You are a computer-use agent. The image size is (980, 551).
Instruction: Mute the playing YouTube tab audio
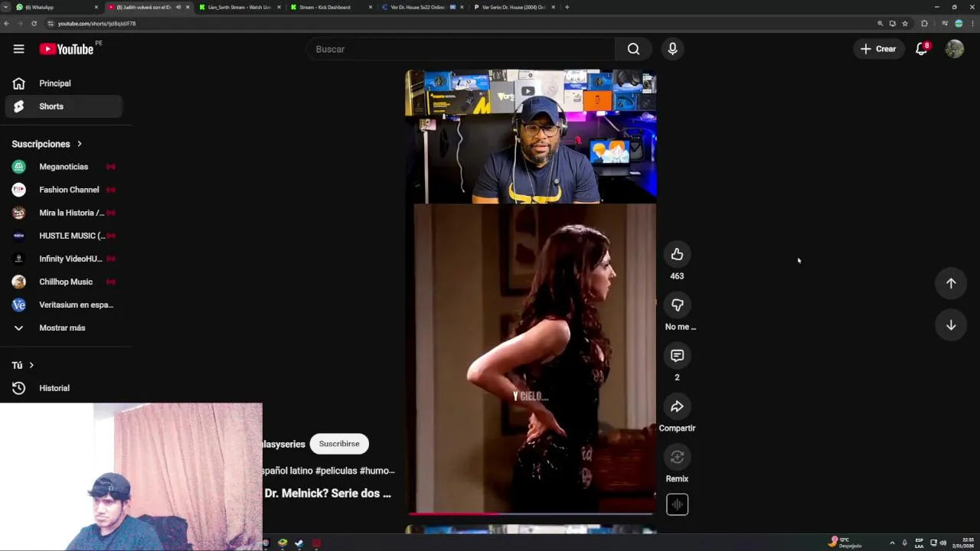[178, 7]
